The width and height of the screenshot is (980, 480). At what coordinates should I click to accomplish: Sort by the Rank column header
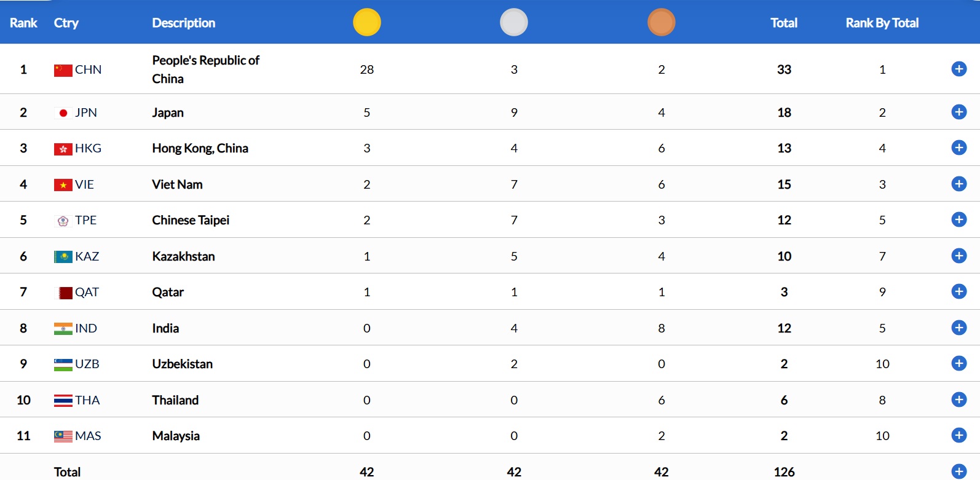tap(23, 23)
